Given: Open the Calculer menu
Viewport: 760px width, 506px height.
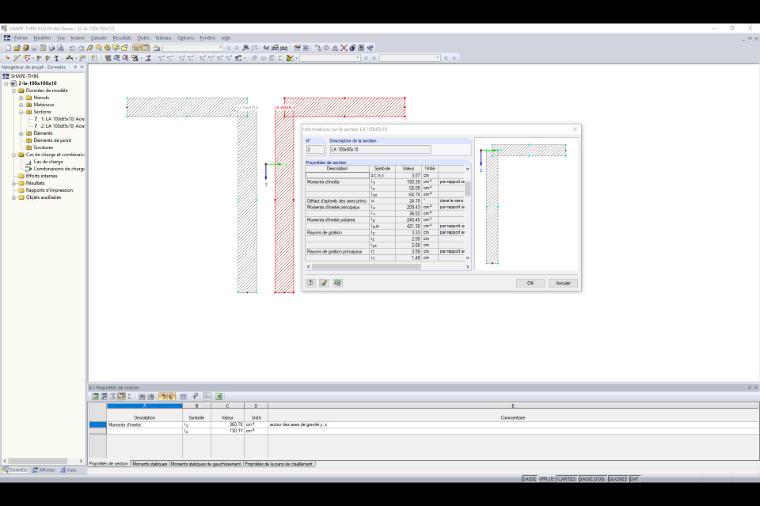Looking at the screenshot, I should coord(98,38).
